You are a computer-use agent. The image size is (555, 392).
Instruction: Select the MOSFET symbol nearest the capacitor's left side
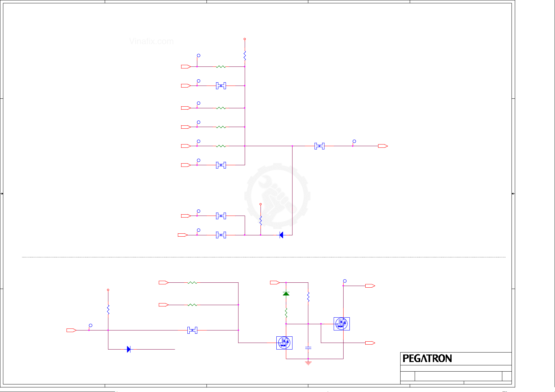click(x=284, y=343)
